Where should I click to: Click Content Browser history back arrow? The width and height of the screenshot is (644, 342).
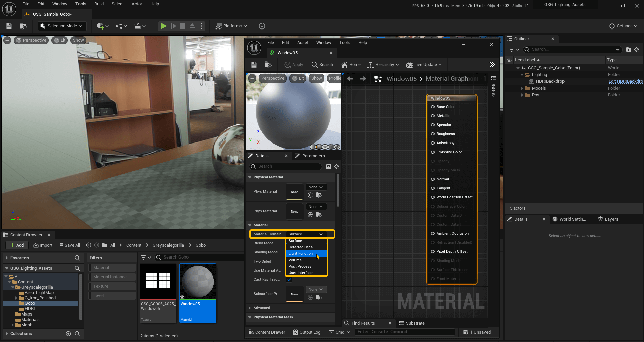click(89, 245)
